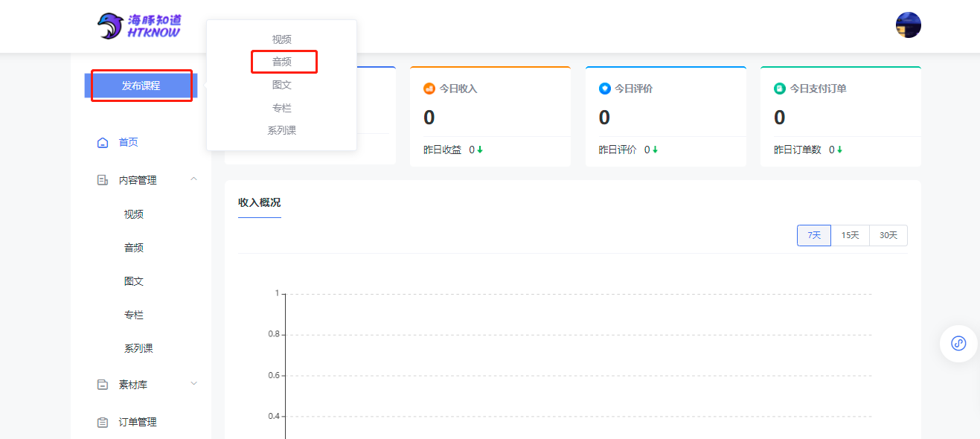980x439 pixels.
Task: Open 图文 under content management sidebar
Action: click(x=134, y=281)
